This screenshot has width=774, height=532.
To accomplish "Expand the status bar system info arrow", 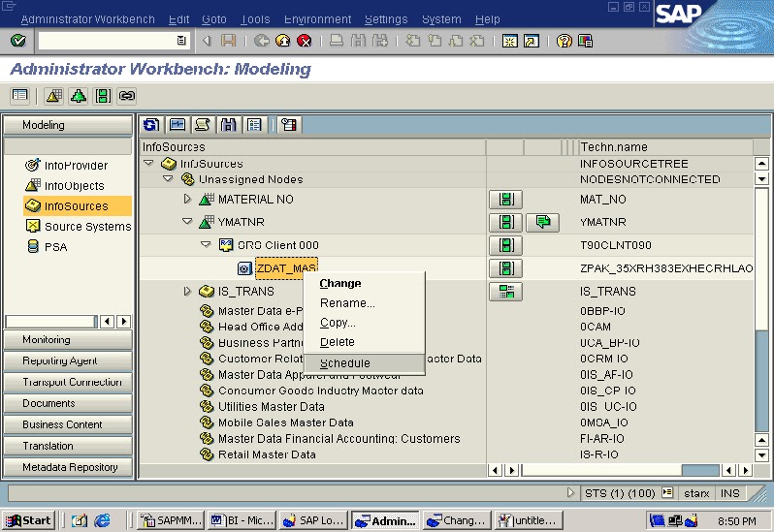I will (570, 492).
